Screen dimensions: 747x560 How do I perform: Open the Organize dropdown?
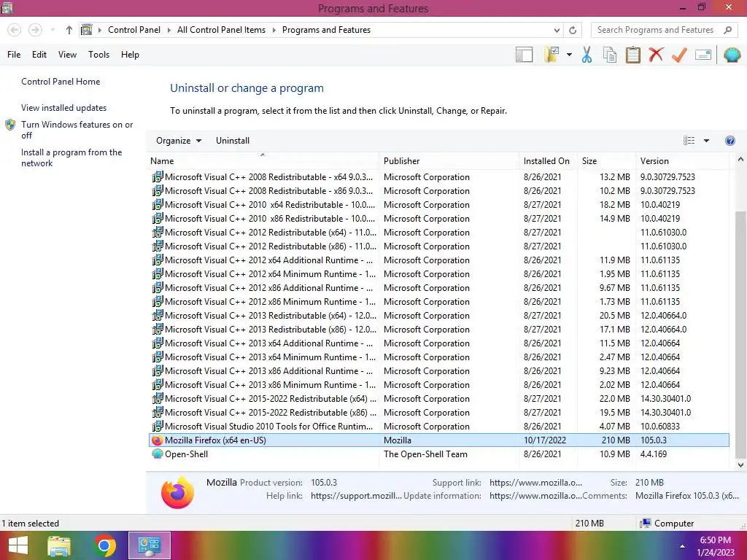point(179,141)
